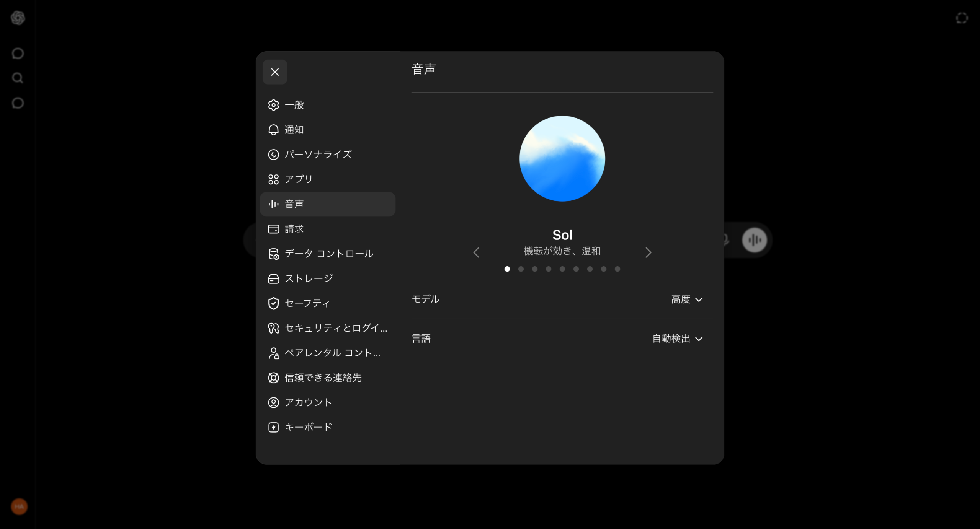Select the fifth voice pagination dot

[x=562, y=269]
